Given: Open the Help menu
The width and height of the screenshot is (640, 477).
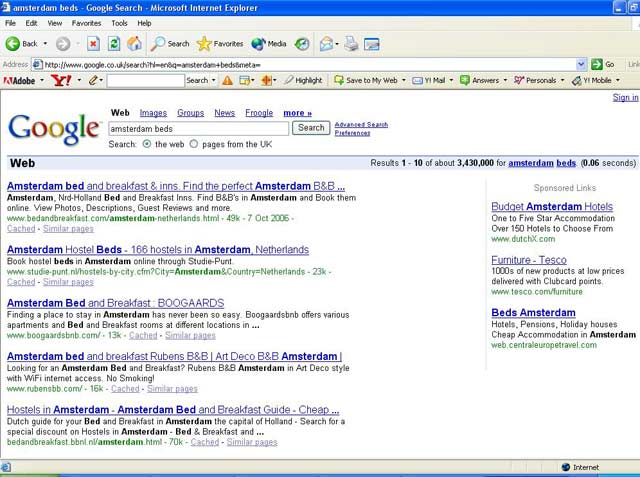Looking at the screenshot, I should click(144, 23).
